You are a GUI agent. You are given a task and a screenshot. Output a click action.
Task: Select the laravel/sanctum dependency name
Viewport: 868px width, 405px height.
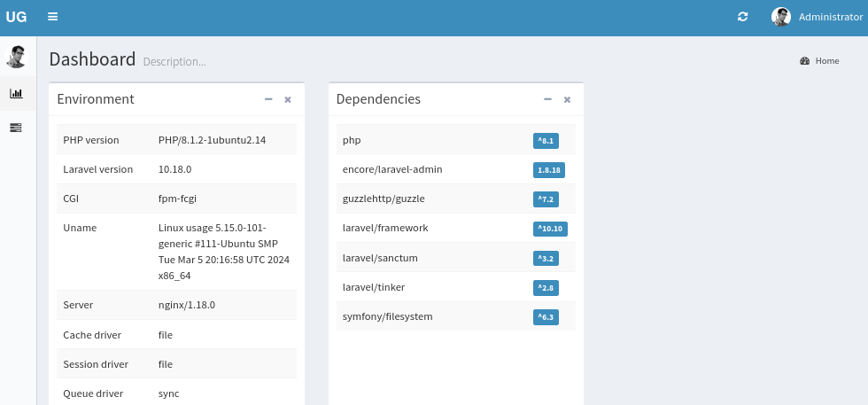pos(380,258)
